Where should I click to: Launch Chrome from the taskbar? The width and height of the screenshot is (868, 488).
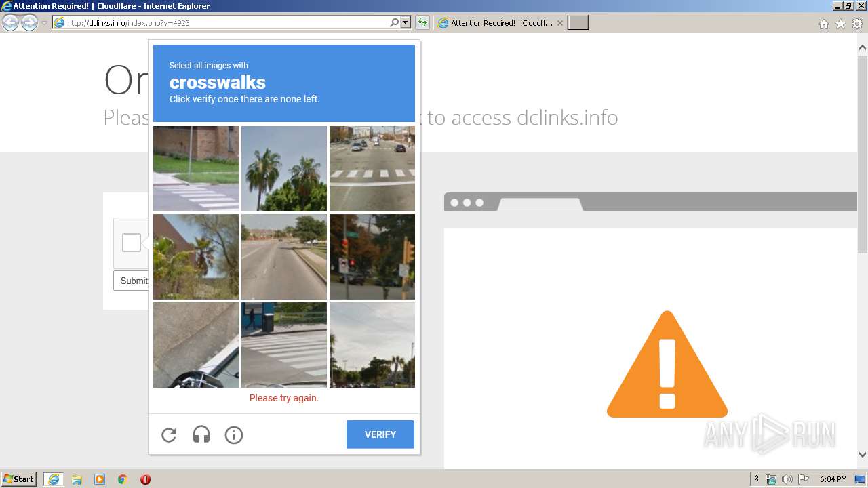pos(123,479)
